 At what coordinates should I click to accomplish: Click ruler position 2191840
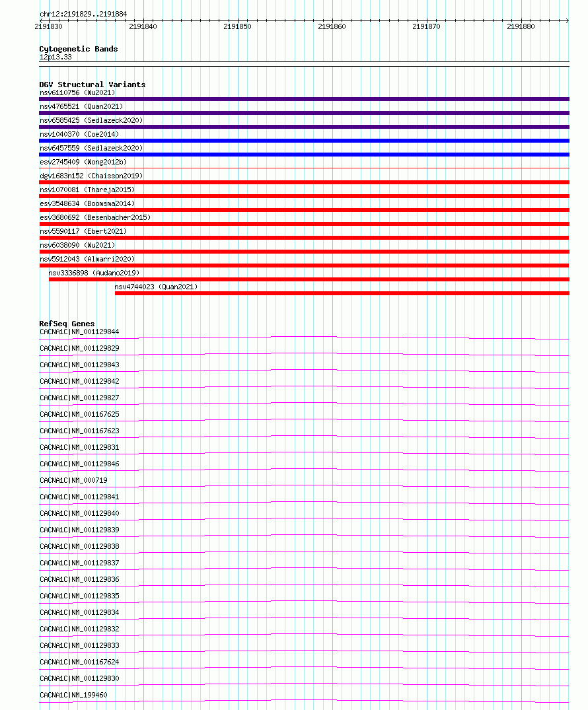[x=143, y=26]
